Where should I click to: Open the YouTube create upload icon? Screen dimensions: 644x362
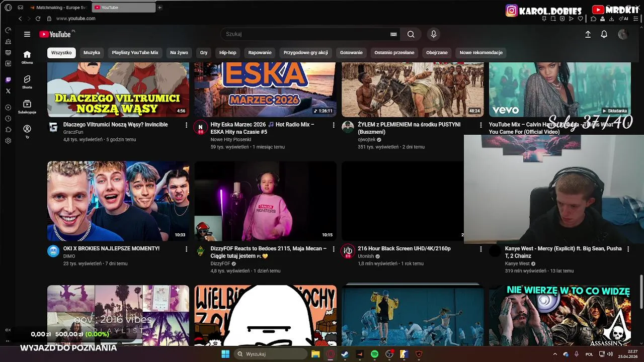pyautogui.click(x=588, y=34)
